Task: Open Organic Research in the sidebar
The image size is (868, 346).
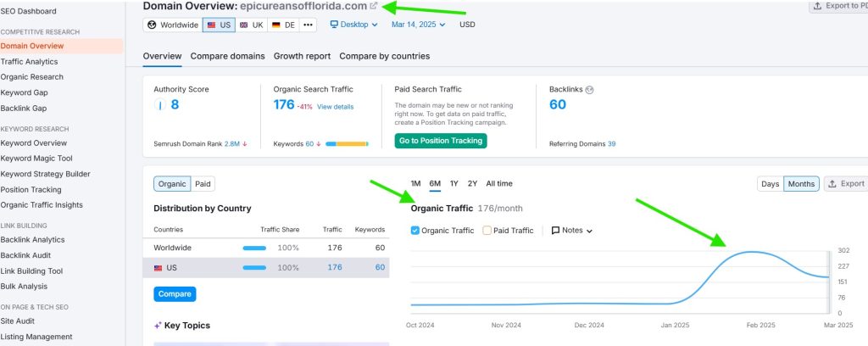Action: point(31,77)
